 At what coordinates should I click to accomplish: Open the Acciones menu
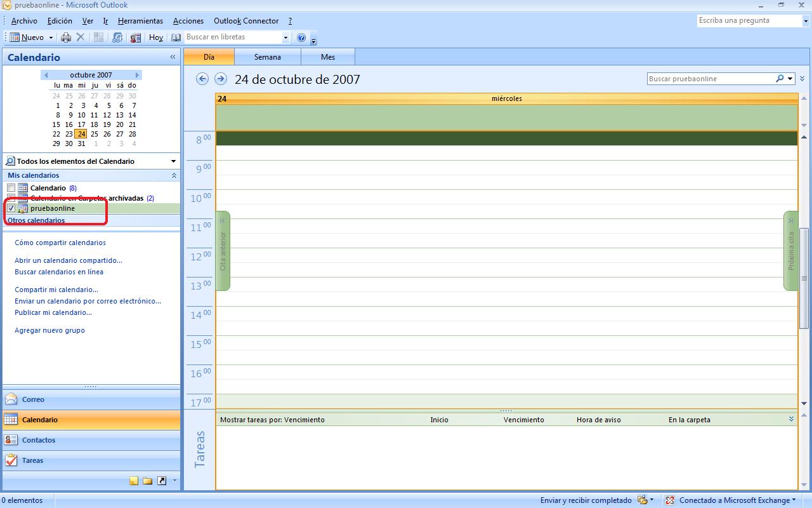click(x=188, y=21)
